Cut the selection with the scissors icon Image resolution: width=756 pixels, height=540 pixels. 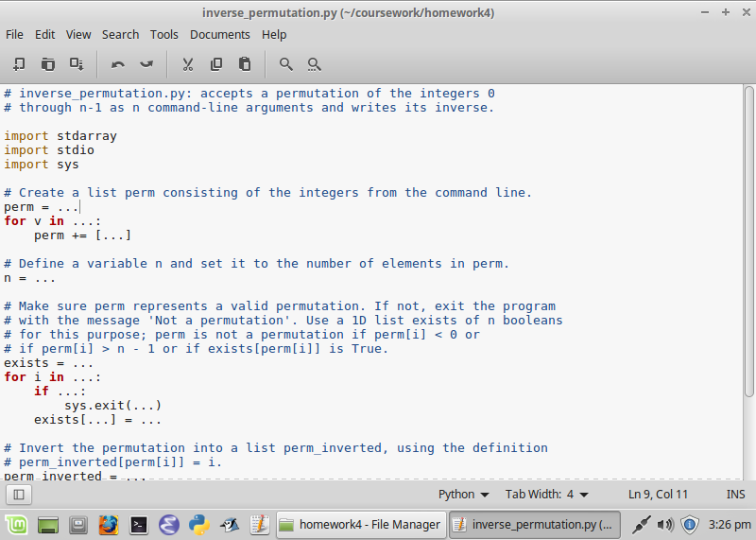pos(188,64)
